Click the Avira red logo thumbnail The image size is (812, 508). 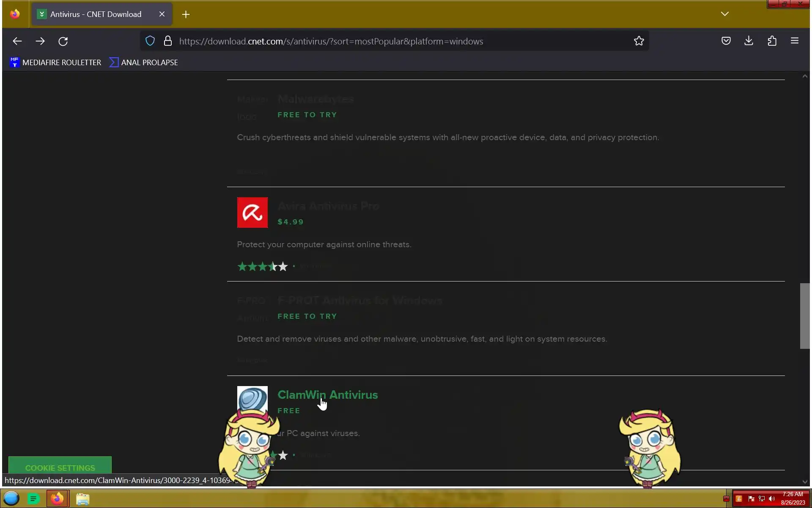(252, 213)
